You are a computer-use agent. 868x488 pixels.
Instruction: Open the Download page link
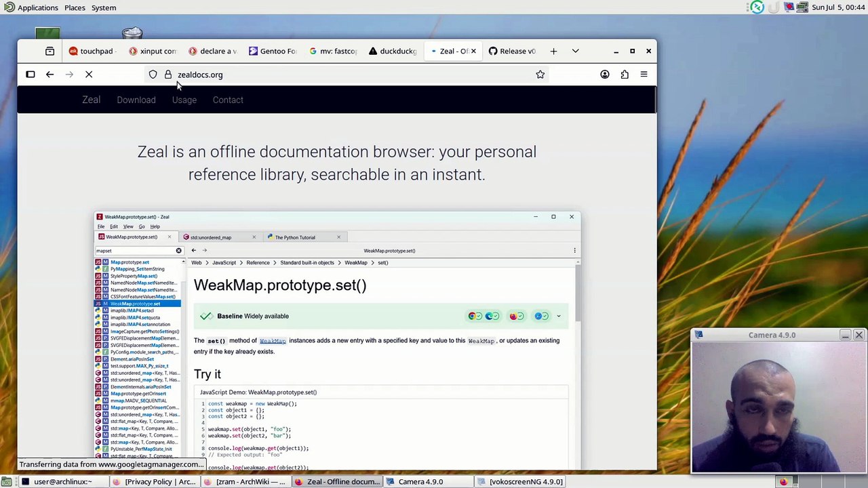(x=136, y=100)
